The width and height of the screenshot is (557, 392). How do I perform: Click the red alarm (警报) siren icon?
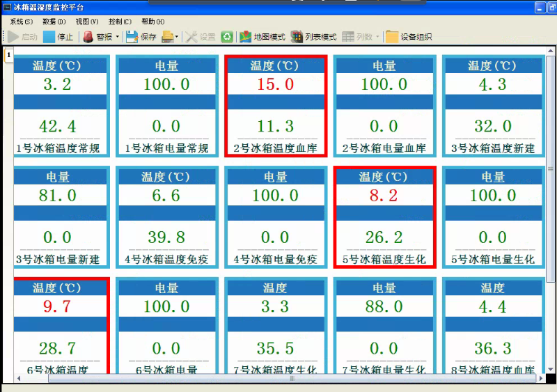88,37
